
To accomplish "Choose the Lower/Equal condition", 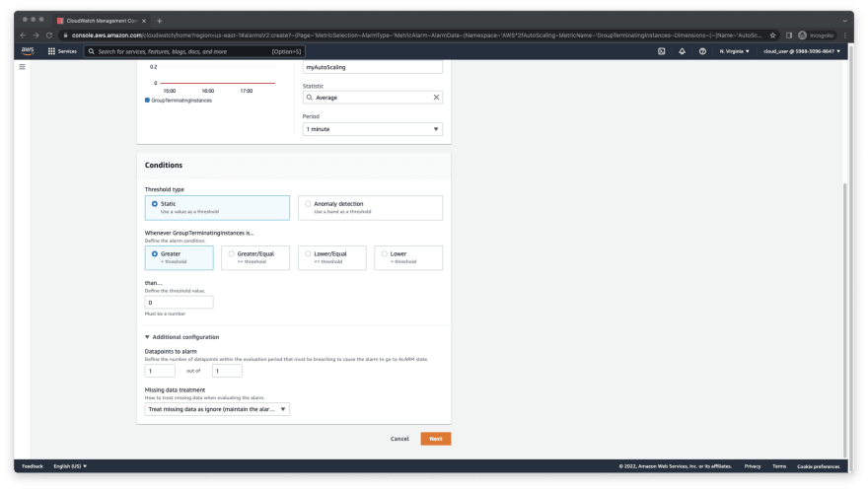I will pyautogui.click(x=332, y=257).
